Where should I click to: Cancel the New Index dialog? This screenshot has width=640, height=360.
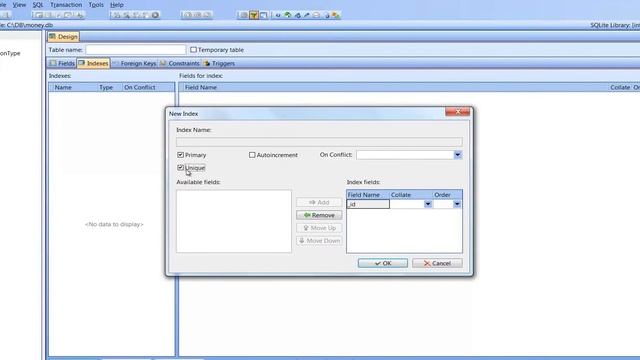coord(437,263)
